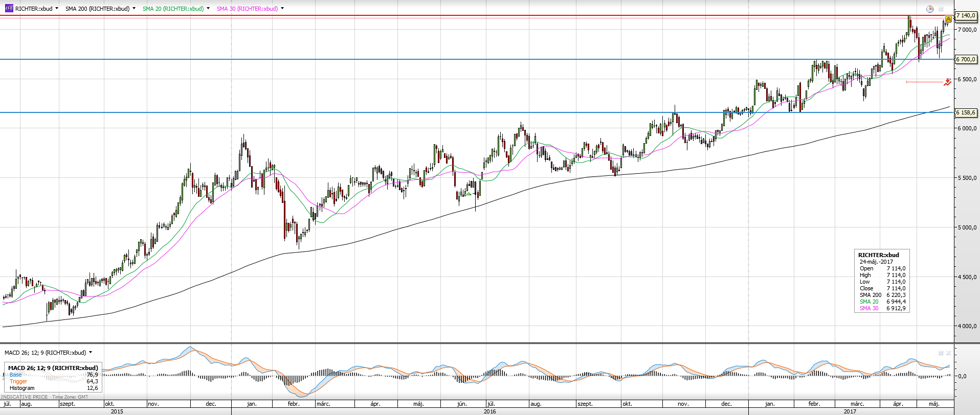
Task: Click the SMA 200 value 6 220,3
Action: coord(896,295)
